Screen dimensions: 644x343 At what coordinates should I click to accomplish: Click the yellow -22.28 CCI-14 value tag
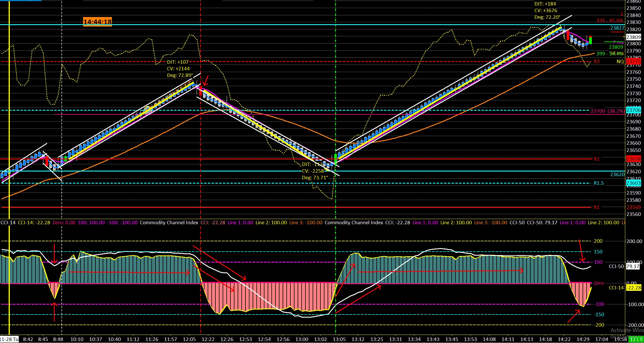[633, 288]
